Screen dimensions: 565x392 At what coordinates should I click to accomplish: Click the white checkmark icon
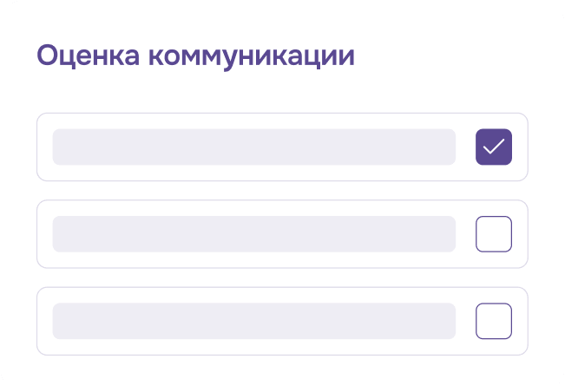coord(494,147)
